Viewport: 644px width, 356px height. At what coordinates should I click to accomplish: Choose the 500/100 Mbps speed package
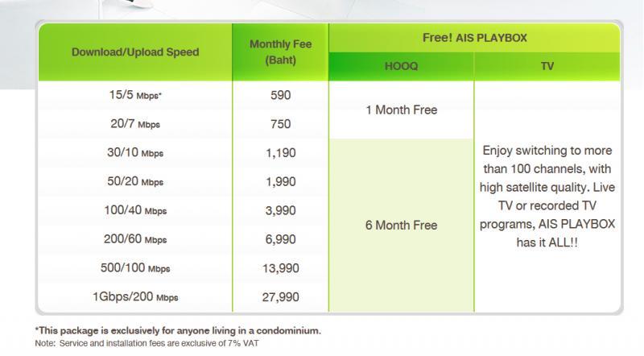(x=134, y=268)
